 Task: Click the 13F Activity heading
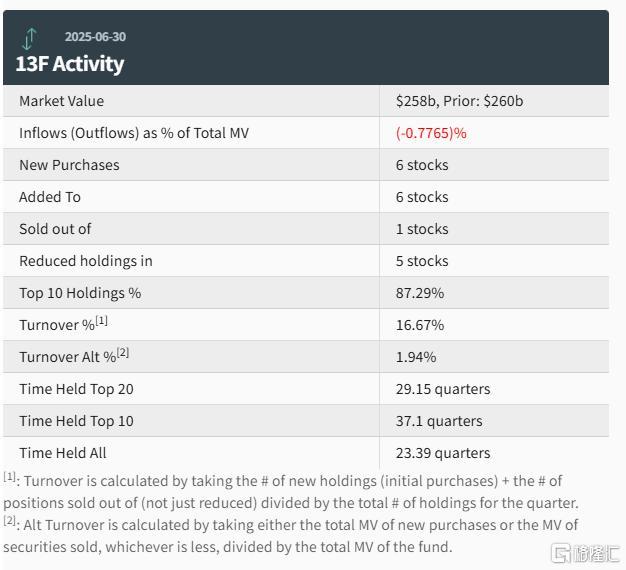70,64
